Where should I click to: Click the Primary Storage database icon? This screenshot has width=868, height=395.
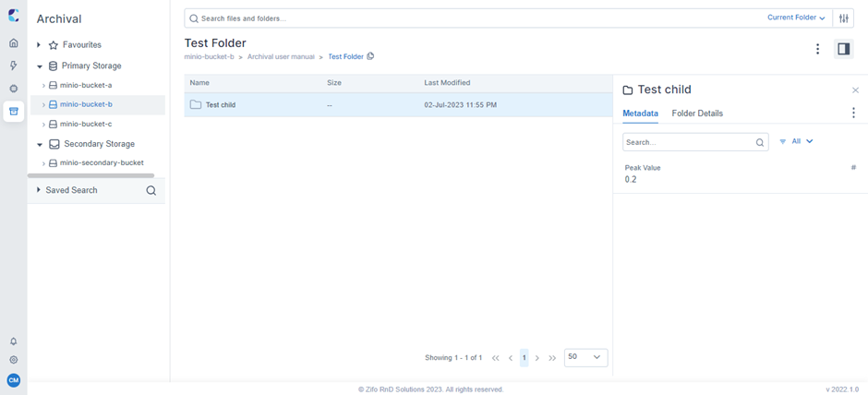click(x=54, y=66)
